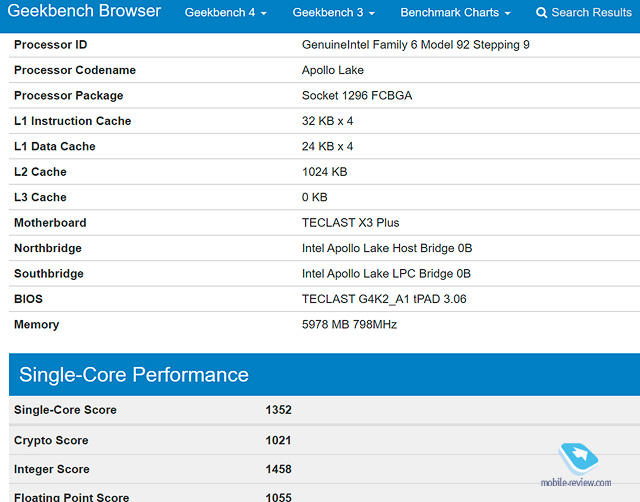This screenshot has height=502, width=640.
Task: Click the Northbridge label
Action: pos(48,248)
